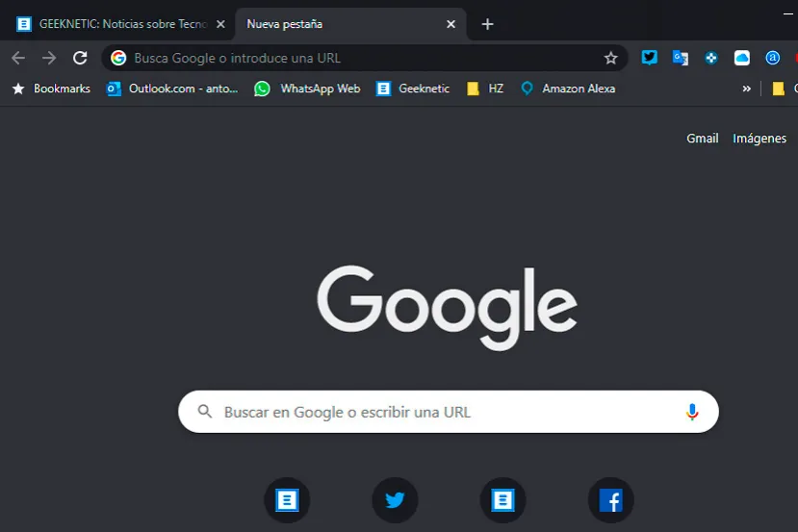Click the circled 'a' extension icon

pyautogui.click(x=773, y=58)
